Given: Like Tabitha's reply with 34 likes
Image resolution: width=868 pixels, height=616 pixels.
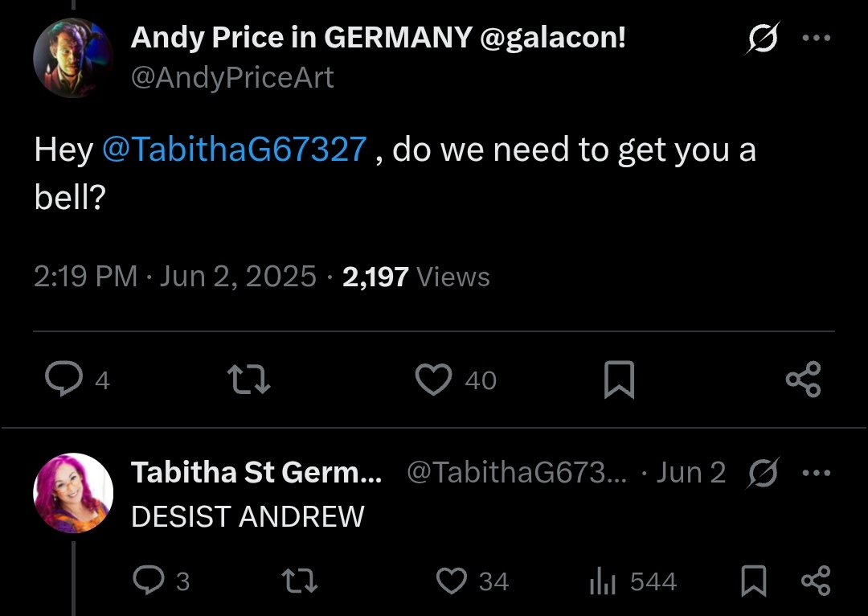Looking at the screenshot, I should pyautogui.click(x=451, y=581).
